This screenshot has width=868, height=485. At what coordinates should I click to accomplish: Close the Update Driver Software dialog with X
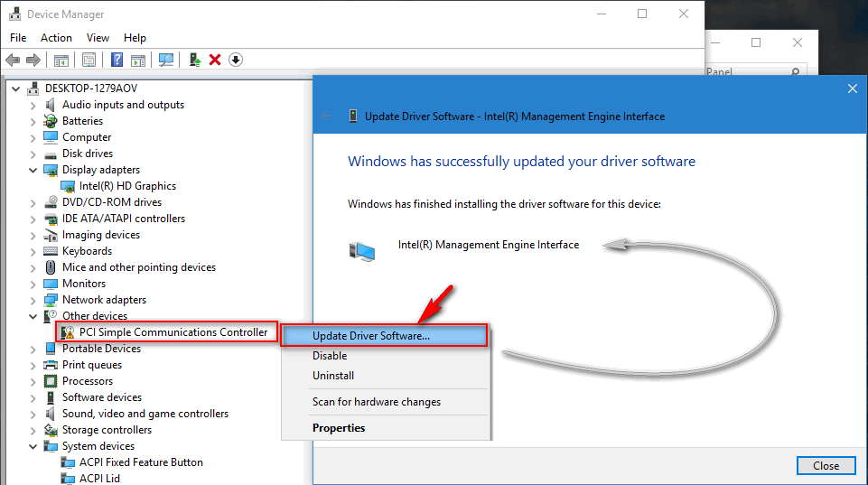tap(853, 89)
